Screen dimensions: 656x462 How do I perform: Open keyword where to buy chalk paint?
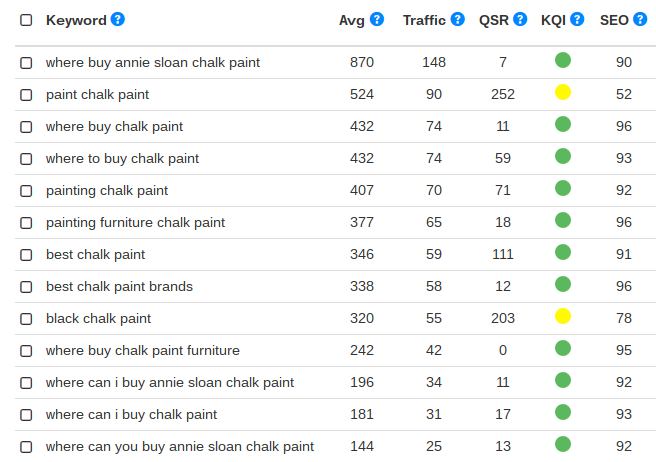122,159
